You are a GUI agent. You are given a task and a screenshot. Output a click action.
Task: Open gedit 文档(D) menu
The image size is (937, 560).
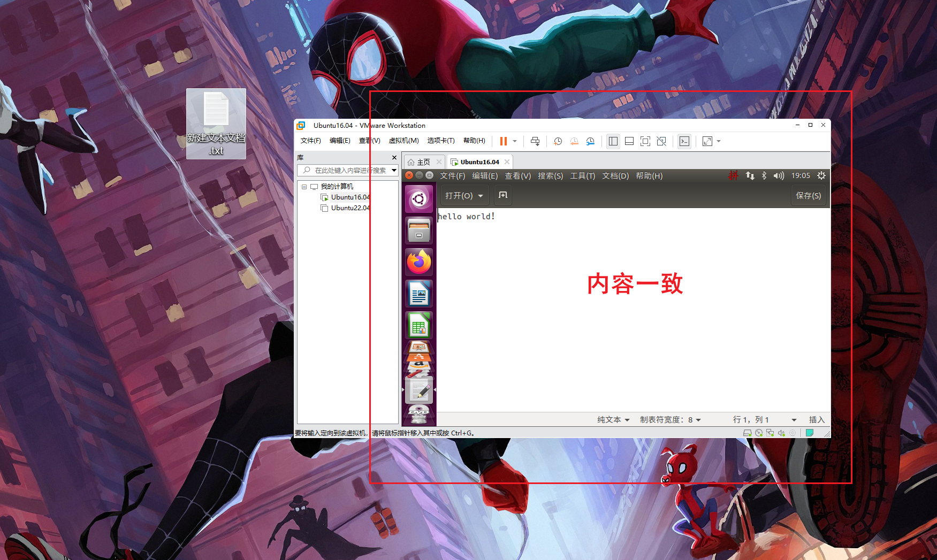(615, 176)
